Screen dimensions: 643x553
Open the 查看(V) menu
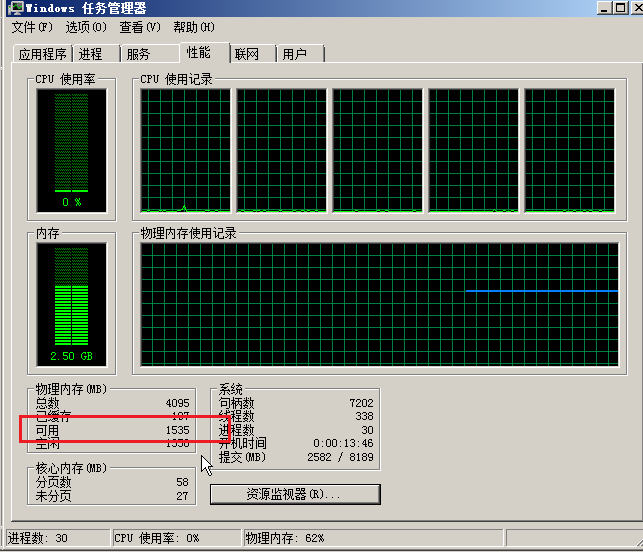pos(140,27)
